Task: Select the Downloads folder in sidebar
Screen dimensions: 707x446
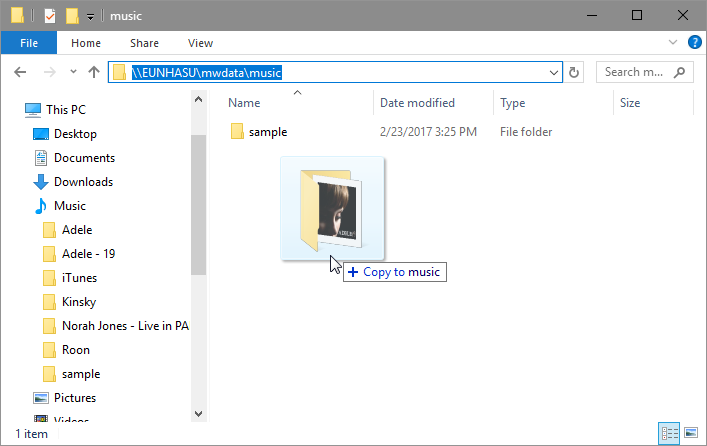Action: coord(83,182)
